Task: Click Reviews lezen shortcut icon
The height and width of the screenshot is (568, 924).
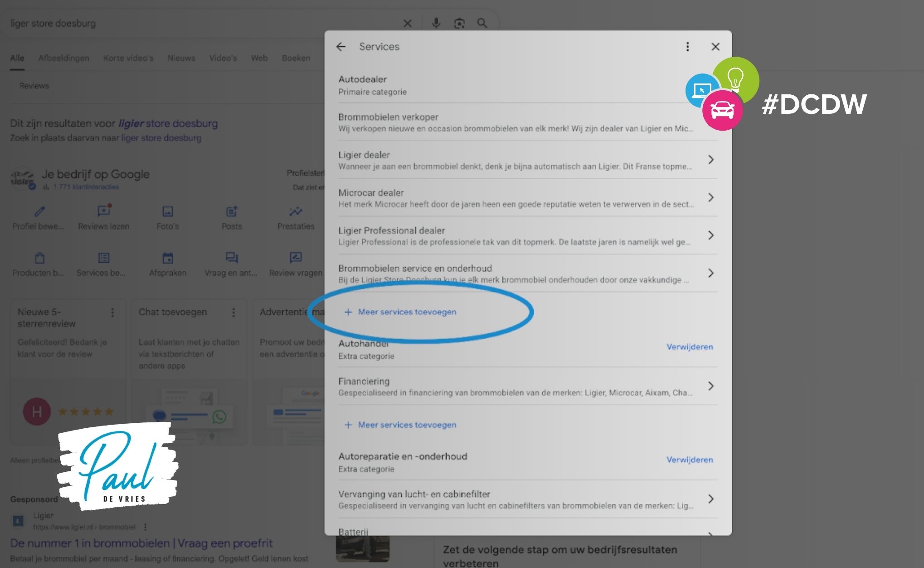Action: pyautogui.click(x=104, y=211)
